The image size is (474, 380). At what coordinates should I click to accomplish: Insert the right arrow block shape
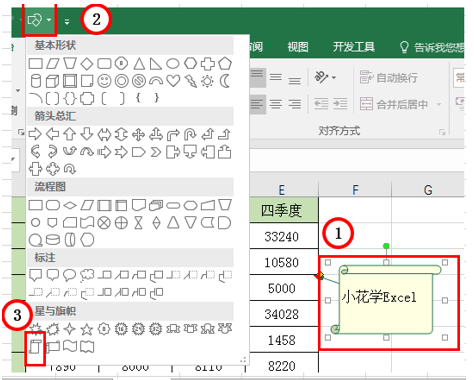pos(35,134)
